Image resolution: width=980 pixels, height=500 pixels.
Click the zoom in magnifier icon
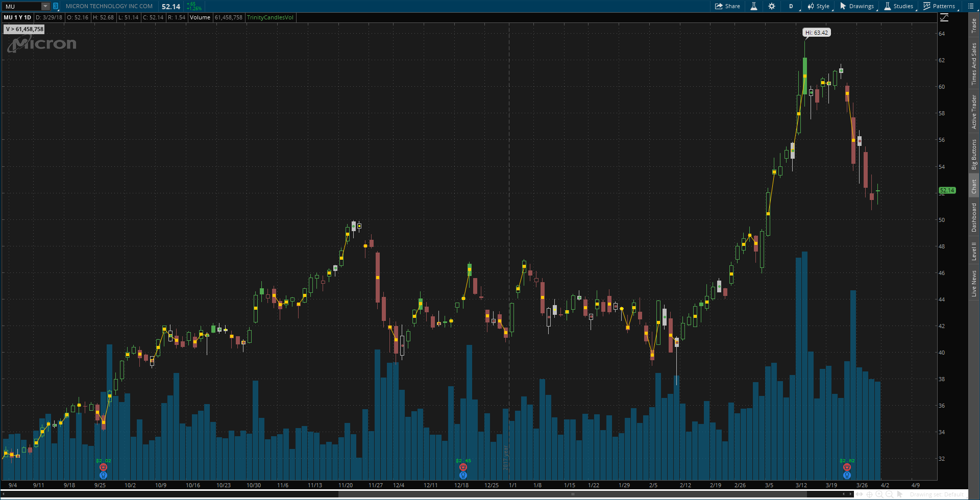pos(879,494)
